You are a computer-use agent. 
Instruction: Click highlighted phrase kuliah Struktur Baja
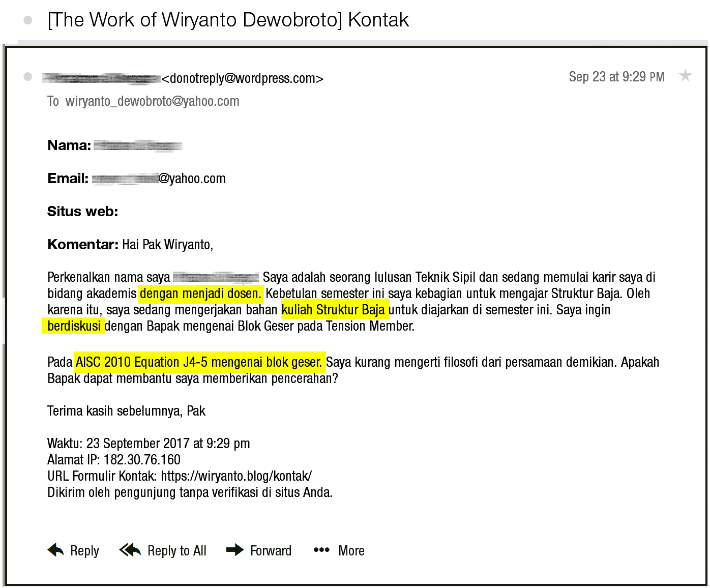coord(333,310)
